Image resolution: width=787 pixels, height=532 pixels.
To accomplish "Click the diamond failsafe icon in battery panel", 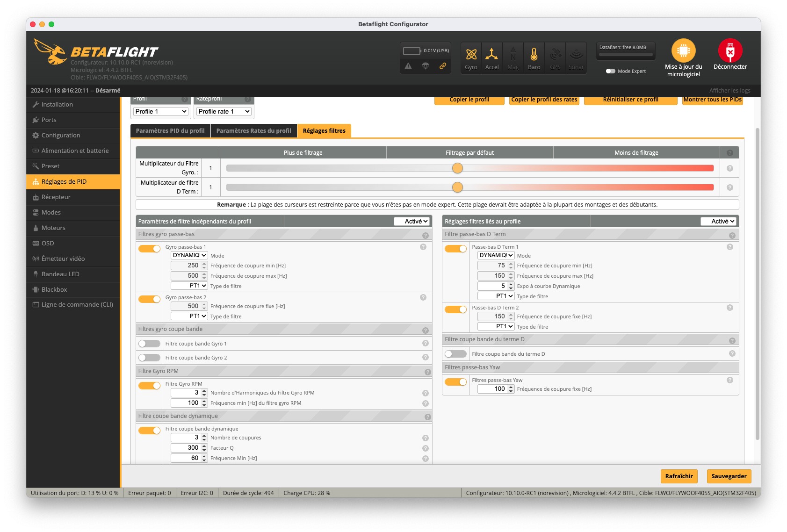I will point(425,66).
